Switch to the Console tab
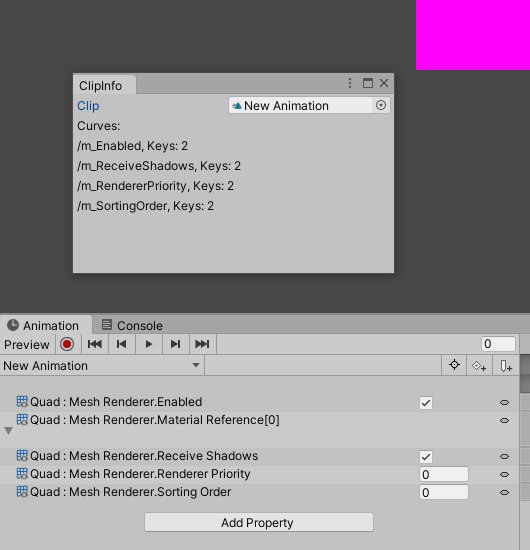This screenshot has height=550, width=530. point(132,325)
